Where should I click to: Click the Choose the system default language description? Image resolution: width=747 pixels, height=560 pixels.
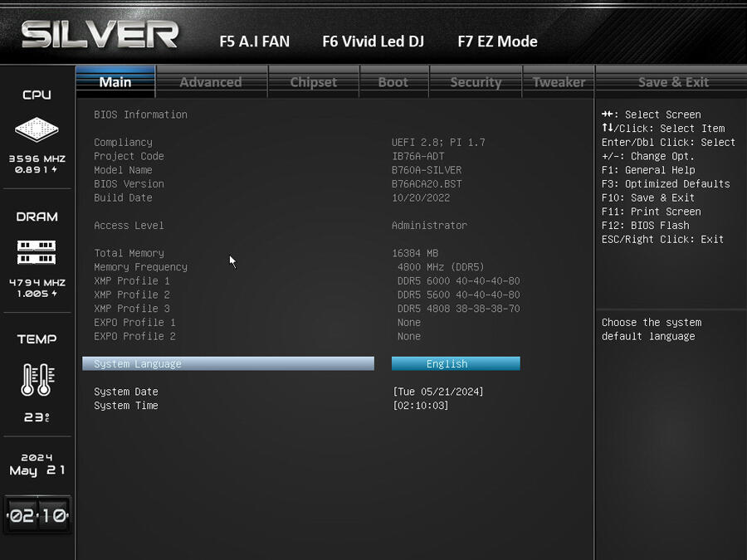coord(652,329)
